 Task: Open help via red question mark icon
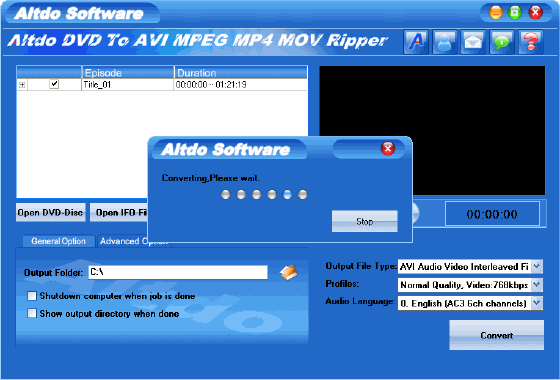(531, 42)
